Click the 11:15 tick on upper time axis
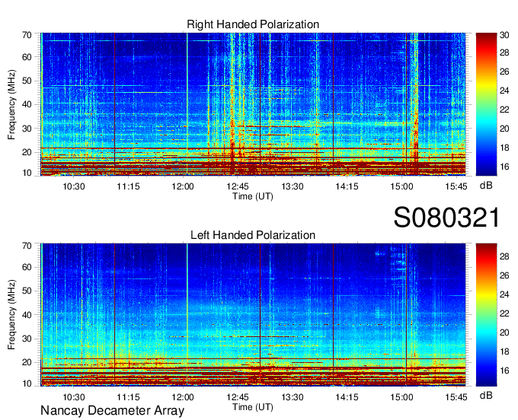The image size is (518, 420). pos(128,186)
